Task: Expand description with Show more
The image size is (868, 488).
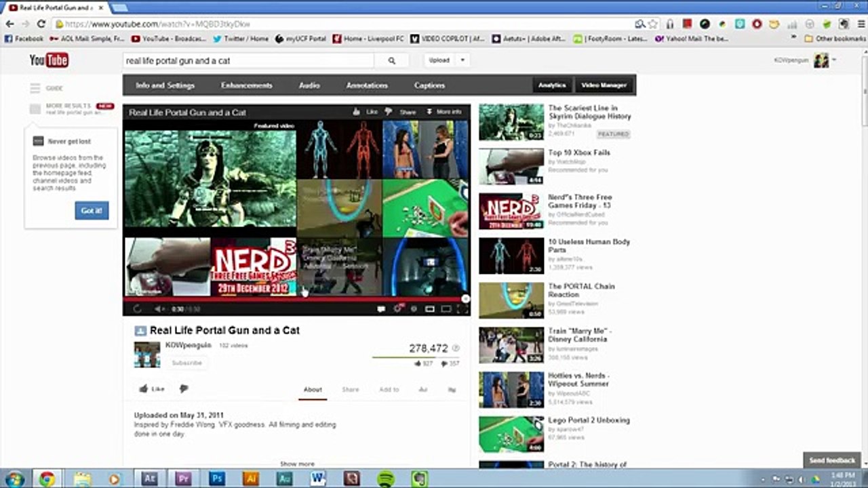Action: (x=297, y=464)
